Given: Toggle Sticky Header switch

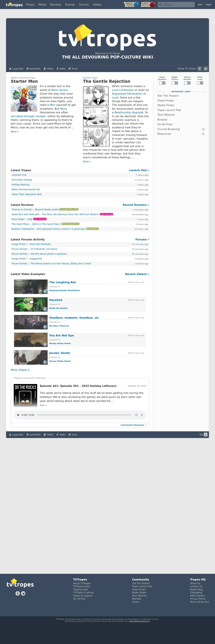Looking at the screenshot, I should tap(187, 83).
